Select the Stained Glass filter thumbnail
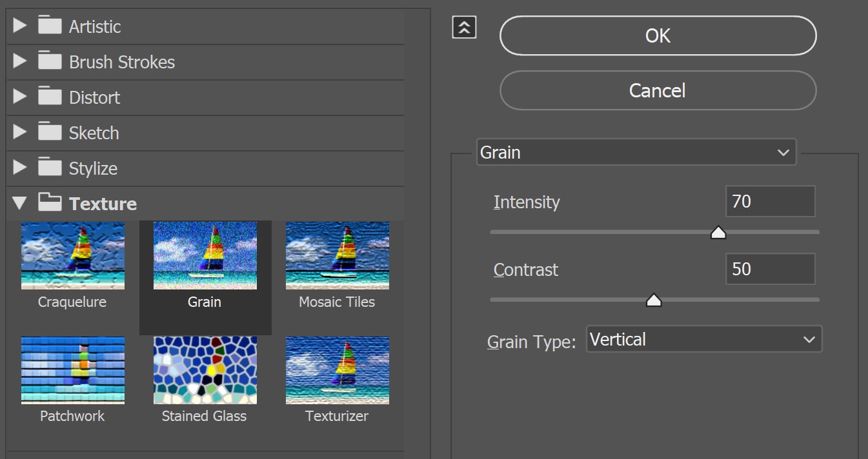This screenshot has width=868, height=459. click(x=205, y=370)
